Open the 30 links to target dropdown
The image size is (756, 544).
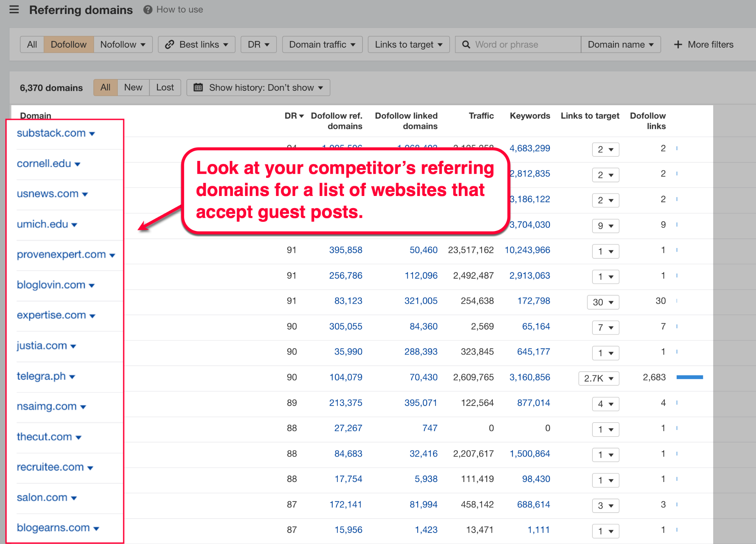(603, 302)
